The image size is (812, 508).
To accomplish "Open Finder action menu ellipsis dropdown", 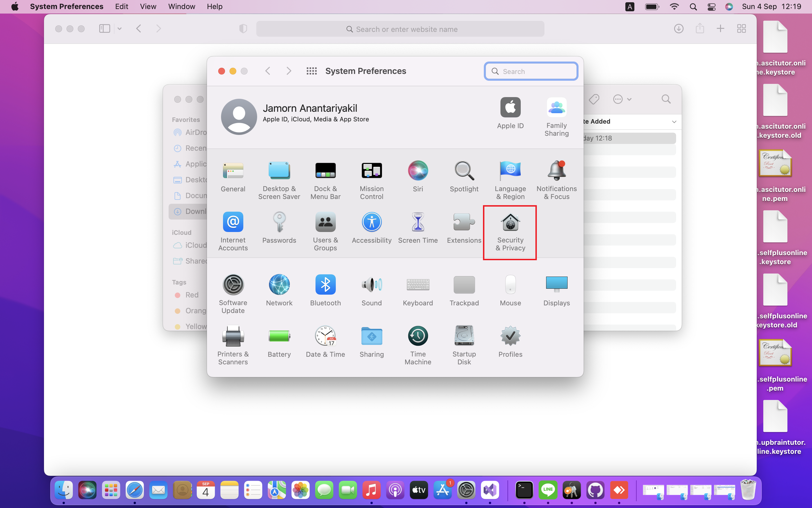I will tap(623, 99).
